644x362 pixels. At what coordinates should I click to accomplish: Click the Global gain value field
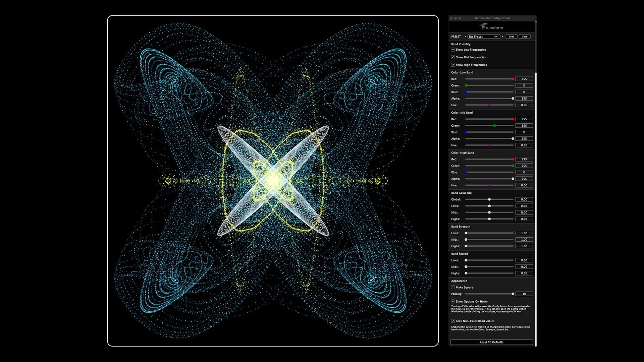click(524, 199)
